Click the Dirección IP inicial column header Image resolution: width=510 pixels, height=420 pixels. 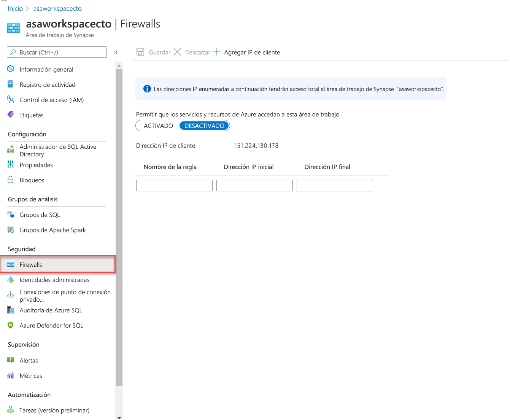(x=249, y=167)
